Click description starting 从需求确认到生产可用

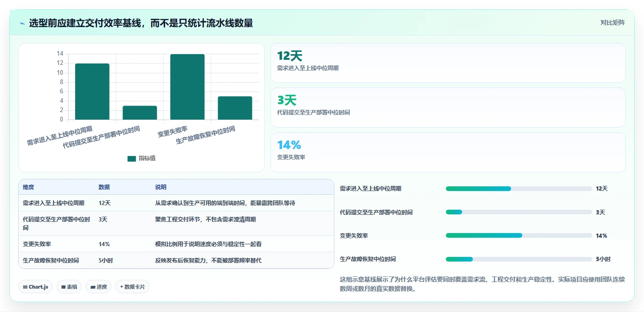[225, 203]
